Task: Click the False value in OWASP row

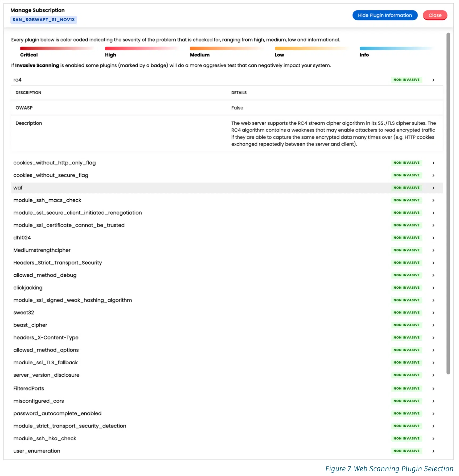Action: click(x=237, y=108)
